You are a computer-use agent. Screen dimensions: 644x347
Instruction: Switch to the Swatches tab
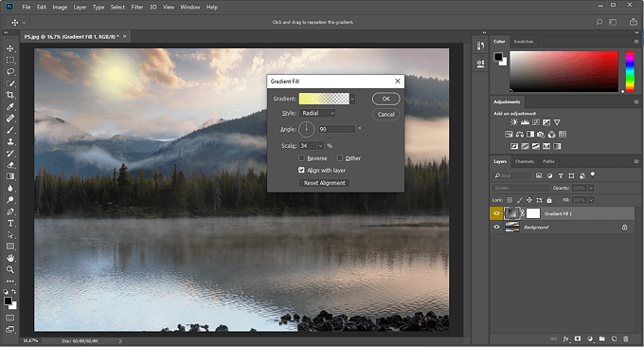(x=523, y=41)
